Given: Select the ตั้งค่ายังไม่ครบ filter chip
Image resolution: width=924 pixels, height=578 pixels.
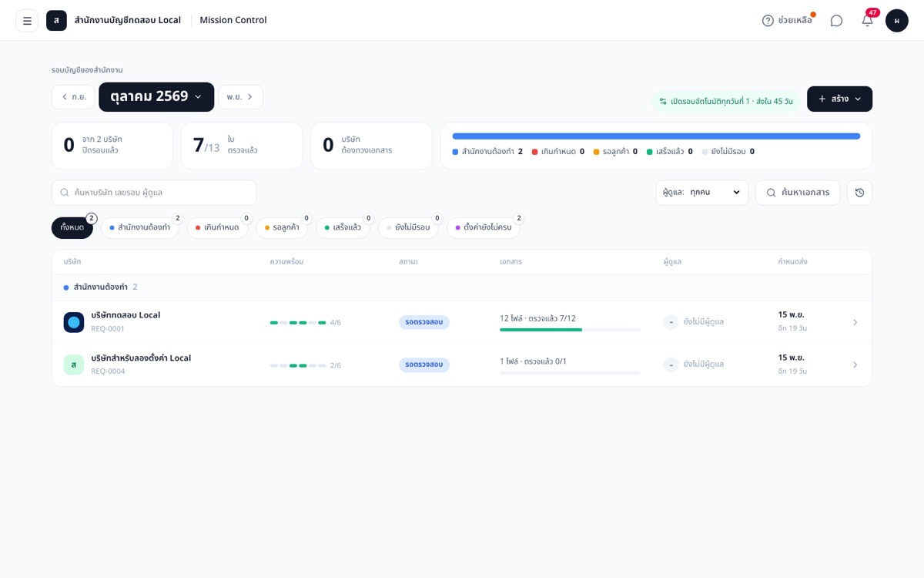Looking at the screenshot, I should pyautogui.click(x=484, y=227).
